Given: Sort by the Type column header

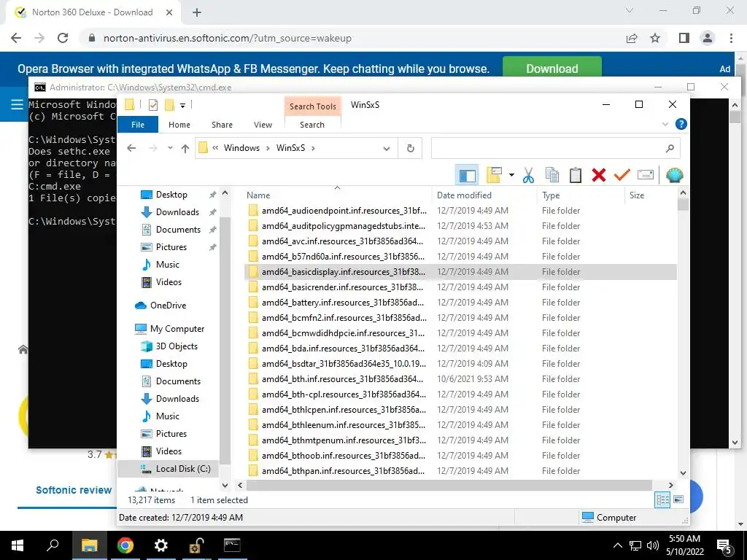Looking at the screenshot, I should [x=551, y=195].
